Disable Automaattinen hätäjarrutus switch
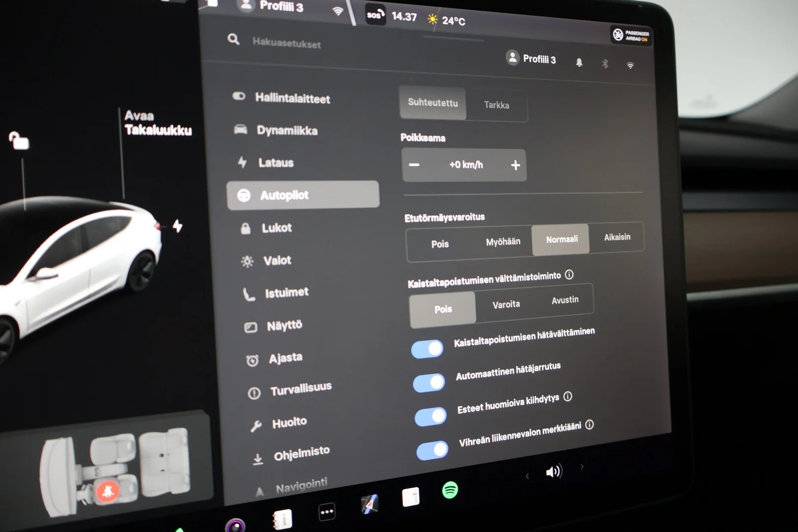This screenshot has height=532, width=798. click(x=429, y=383)
